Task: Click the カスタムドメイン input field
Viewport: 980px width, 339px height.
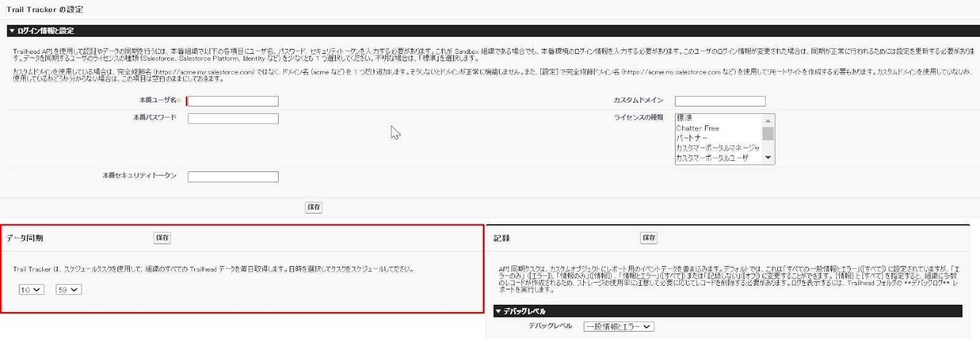Action: (x=720, y=101)
